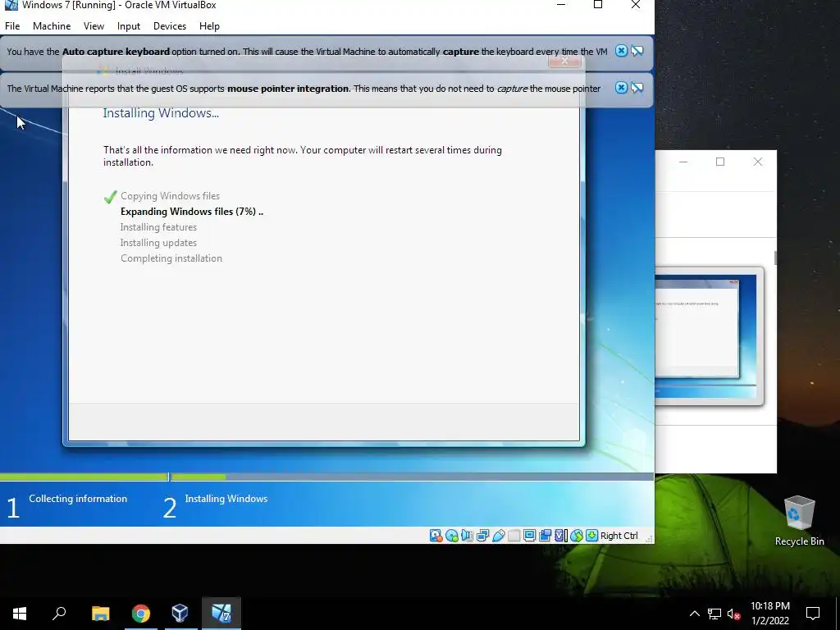Click the recording status icon
The height and width of the screenshot is (630, 840).
coord(545,536)
